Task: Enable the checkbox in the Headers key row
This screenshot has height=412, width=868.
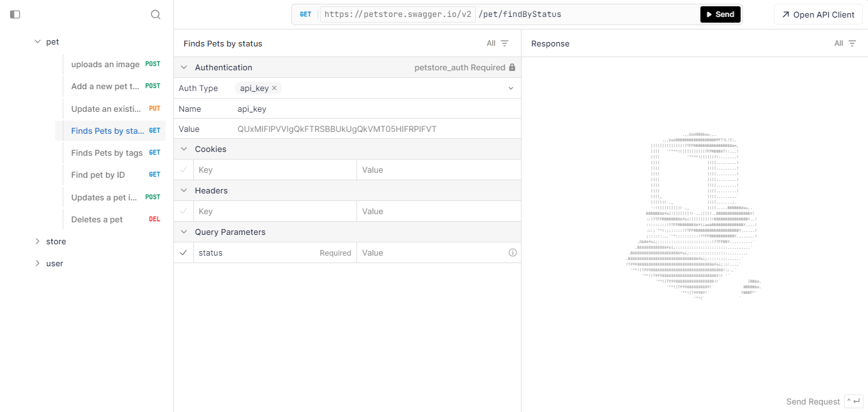Action: [184, 210]
